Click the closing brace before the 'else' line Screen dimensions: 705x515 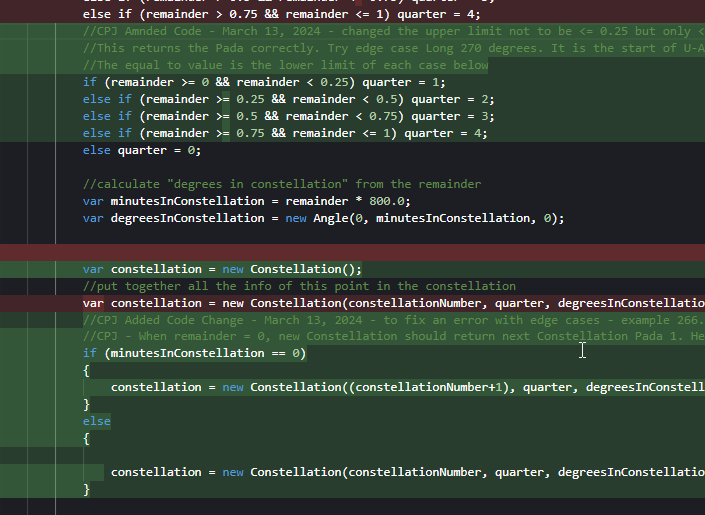[x=86, y=405]
